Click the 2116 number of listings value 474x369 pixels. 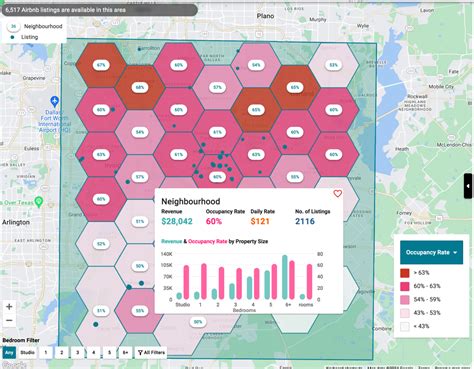[x=305, y=221]
